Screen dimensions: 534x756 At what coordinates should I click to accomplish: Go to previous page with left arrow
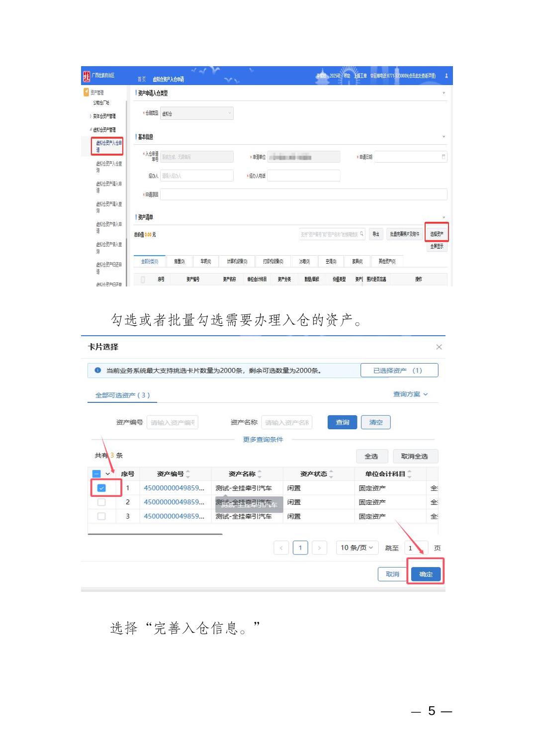[281, 548]
